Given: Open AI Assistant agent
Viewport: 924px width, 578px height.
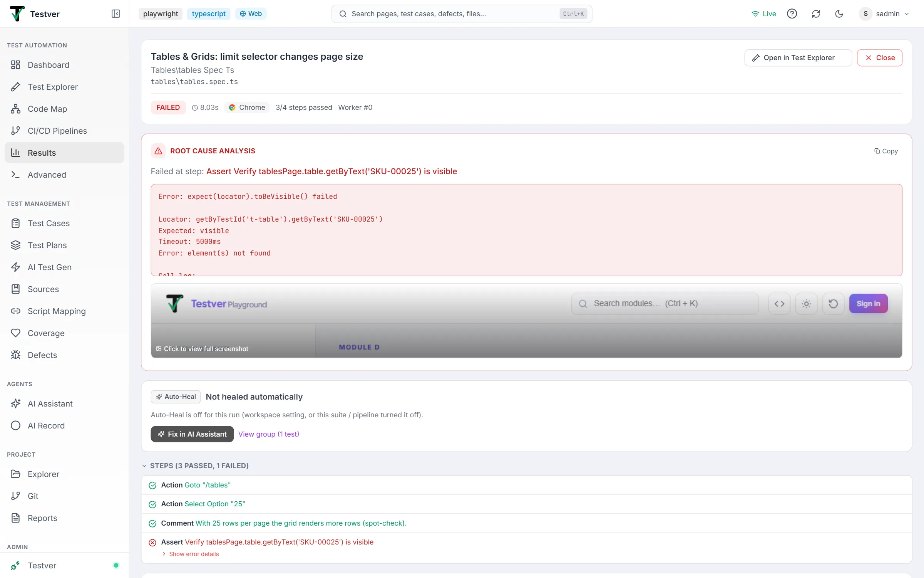Looking at the screenshot, I should point(64,403).
